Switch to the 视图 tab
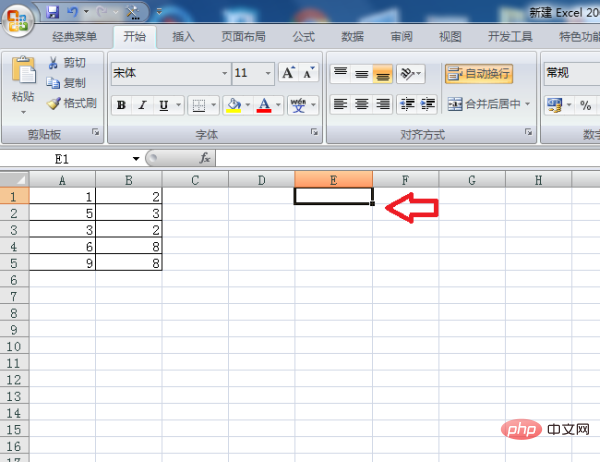The height and width of the screenshot is (462, 600). tap(450, 37)
